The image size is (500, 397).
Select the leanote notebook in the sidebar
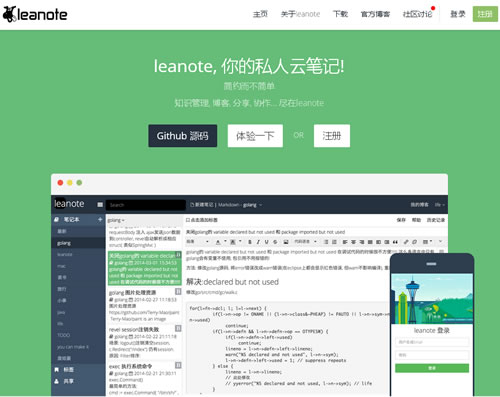click(78, 254)
